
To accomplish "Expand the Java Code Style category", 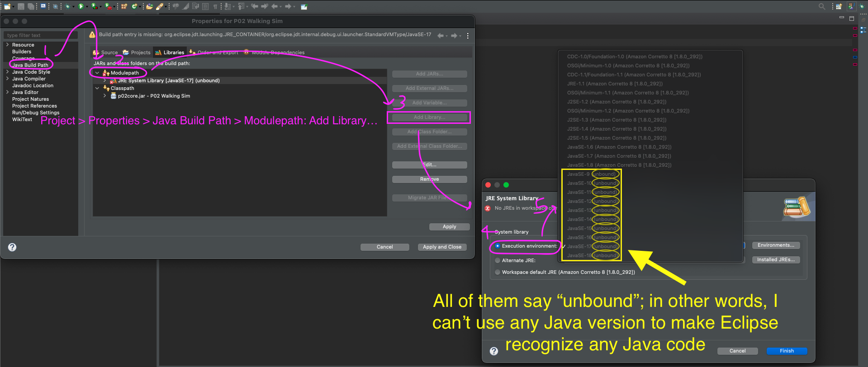I will coord(7,72).
